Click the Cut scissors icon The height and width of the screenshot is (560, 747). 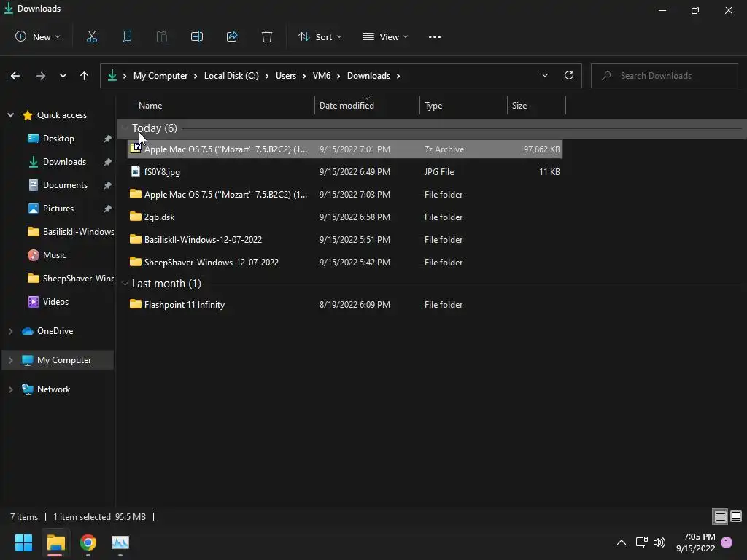(x=91, y=36)
